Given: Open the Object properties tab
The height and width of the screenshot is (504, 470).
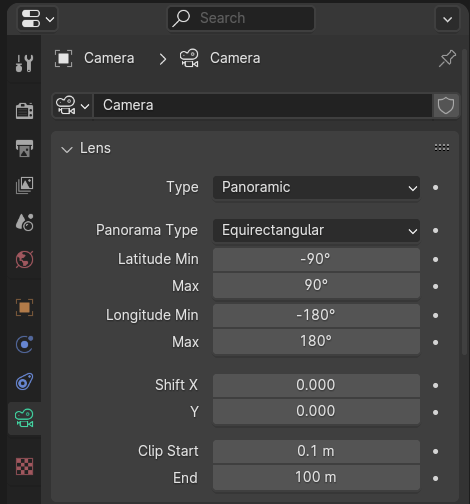Looking at the screenshot, I should click(x=24, y=307).
